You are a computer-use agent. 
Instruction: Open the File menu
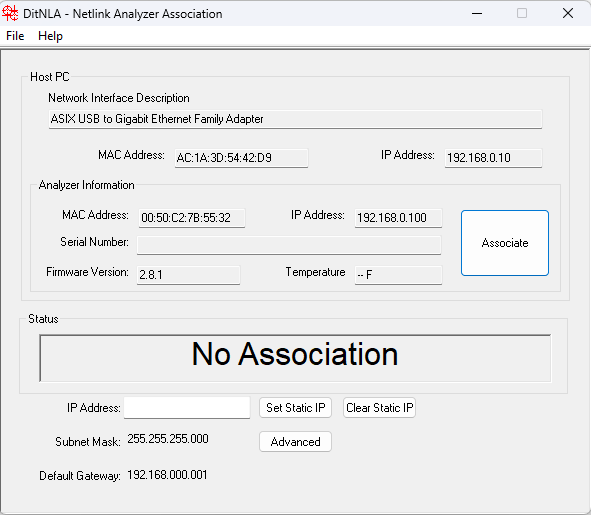coord(15,36)
